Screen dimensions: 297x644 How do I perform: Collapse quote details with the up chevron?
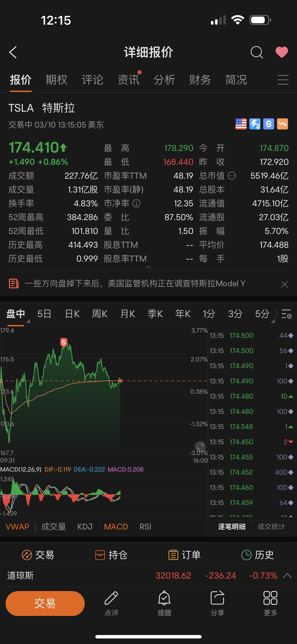(148, 267)
